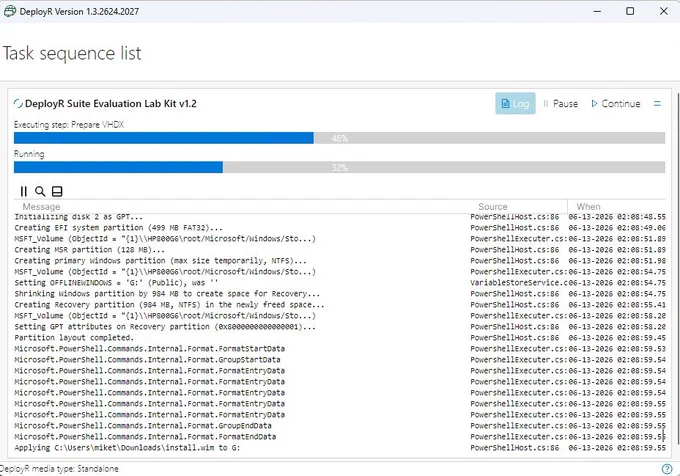Minimize the DeployR window
This screenshot has height=476, width=680.
[x=597, y=11]
